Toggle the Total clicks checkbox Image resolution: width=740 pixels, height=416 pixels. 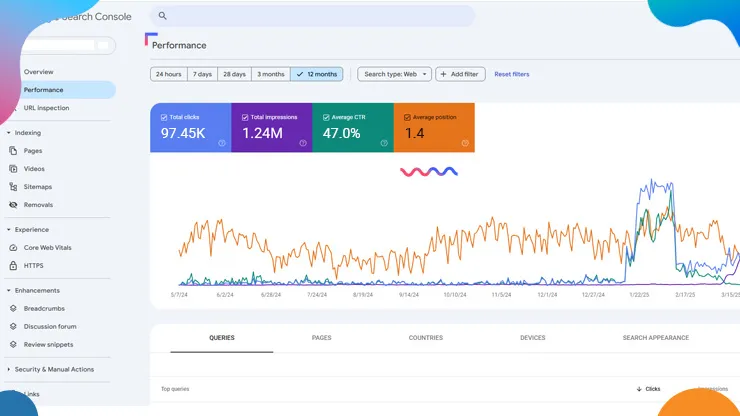164,117
